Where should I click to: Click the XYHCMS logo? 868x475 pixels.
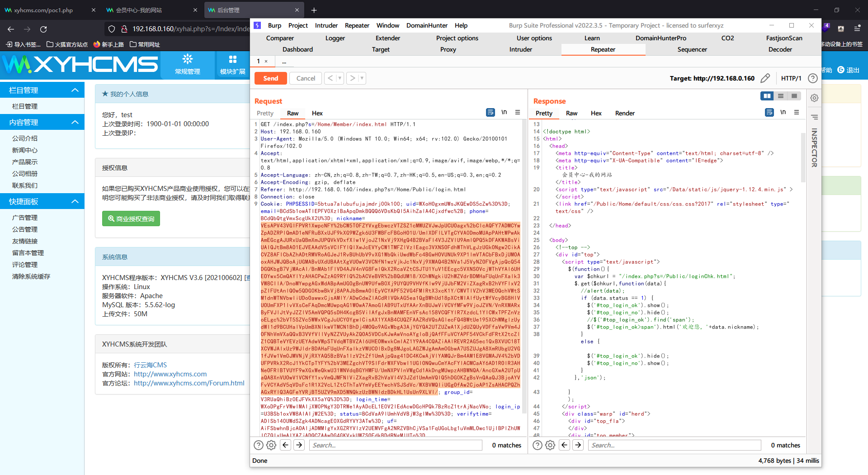click(x=80, y=65)
